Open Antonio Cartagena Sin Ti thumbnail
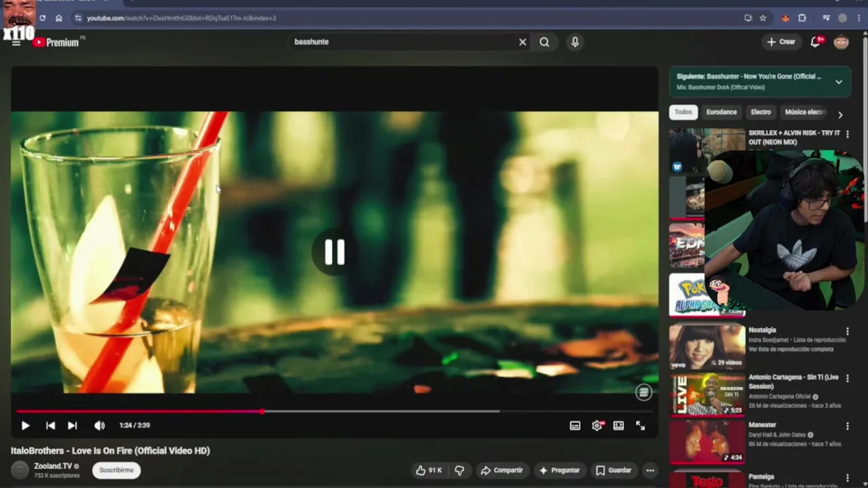868x488 pixels. click(x=707, y=394)
